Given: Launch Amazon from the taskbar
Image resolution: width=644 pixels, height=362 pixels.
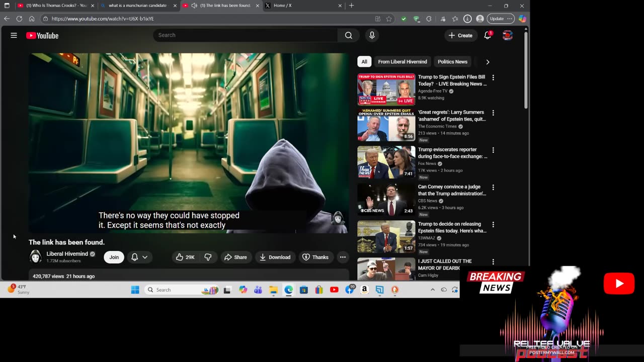Looking at the screenshot, I should (364, 290).
